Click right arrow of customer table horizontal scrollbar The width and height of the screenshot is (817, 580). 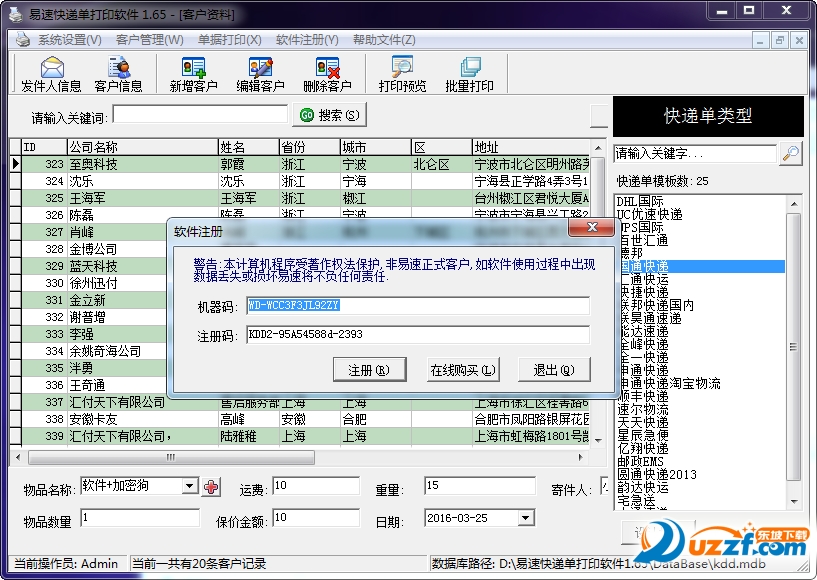point(581,458)
